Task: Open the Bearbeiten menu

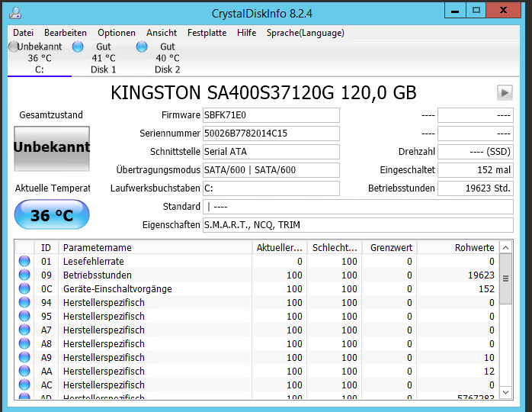Action: (66, 33)
